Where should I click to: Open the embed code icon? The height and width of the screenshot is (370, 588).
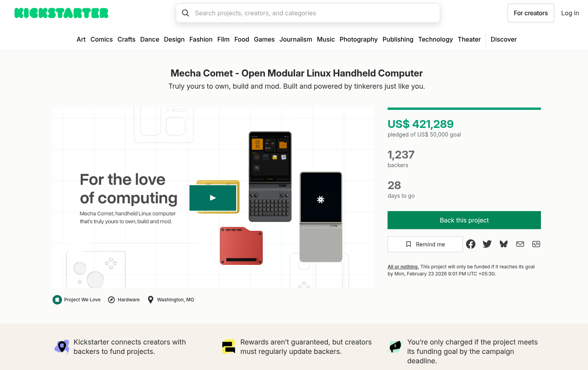click(x=536, y=244)
